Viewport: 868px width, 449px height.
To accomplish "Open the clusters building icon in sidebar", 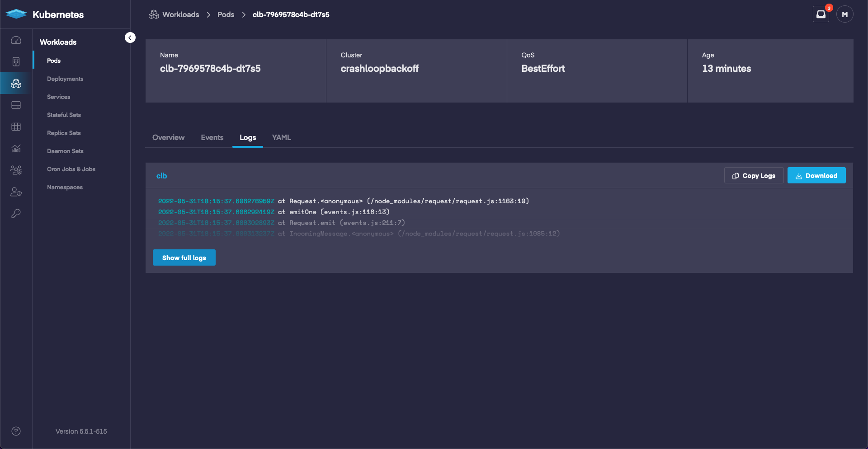I will [16, 62].
